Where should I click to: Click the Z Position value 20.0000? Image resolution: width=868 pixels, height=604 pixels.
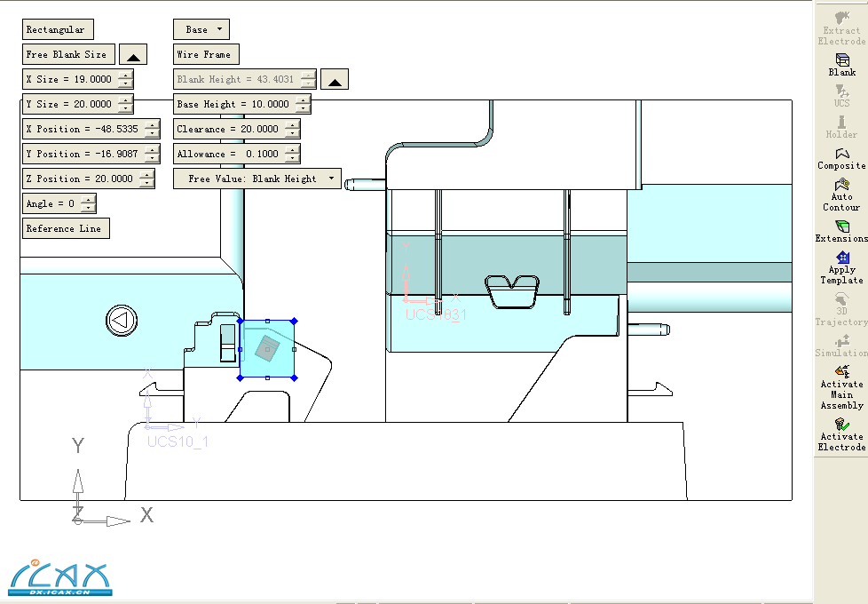[114, 179]
